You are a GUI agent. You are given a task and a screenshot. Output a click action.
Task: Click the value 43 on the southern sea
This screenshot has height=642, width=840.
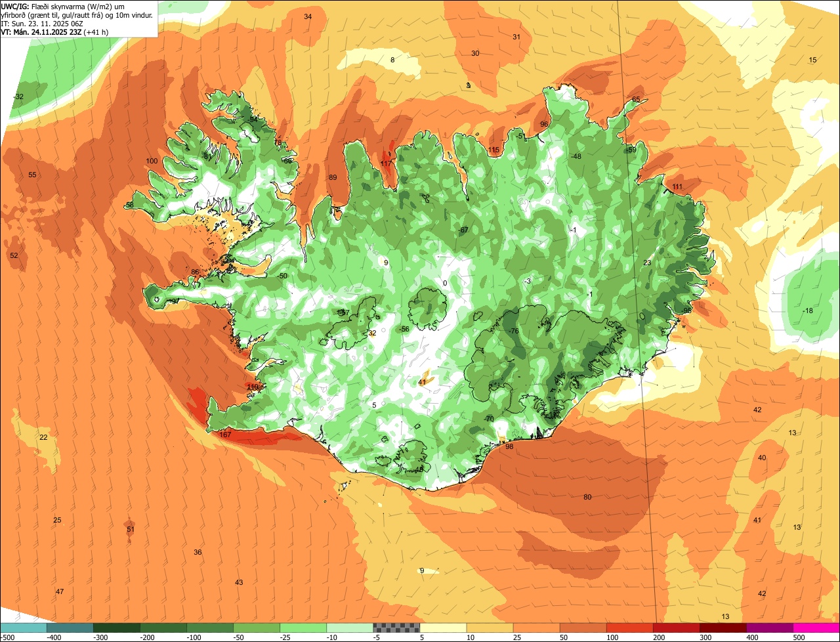tap(239, 582)
